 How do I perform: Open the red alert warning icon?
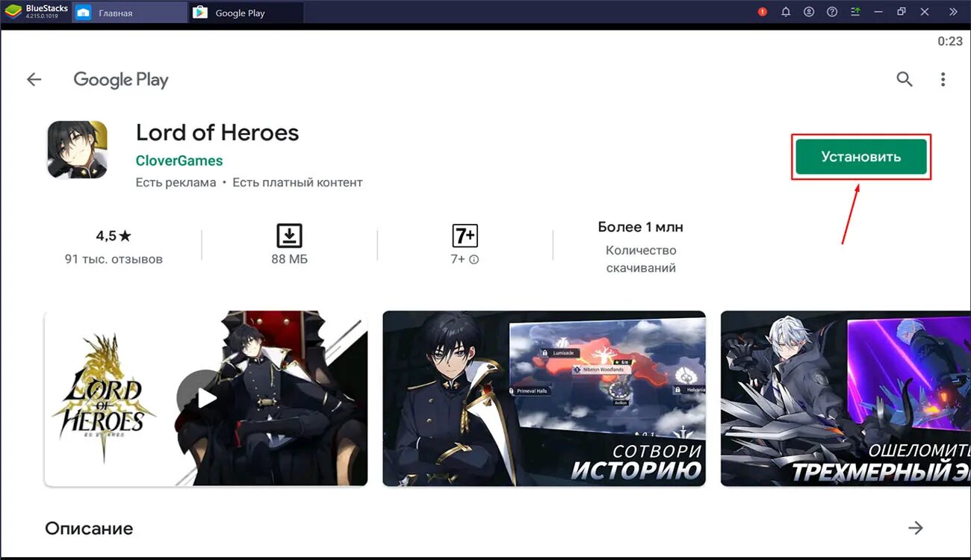click(763, 12)
